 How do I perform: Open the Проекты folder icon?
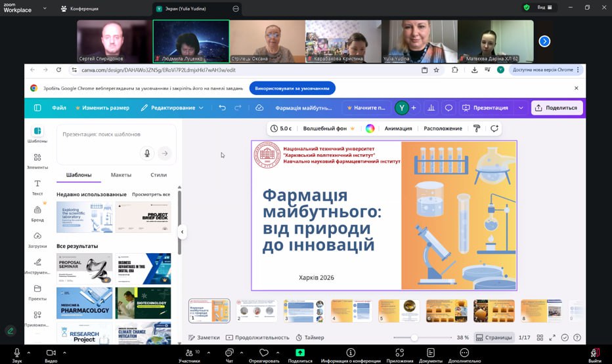click(x=37, y=292)
